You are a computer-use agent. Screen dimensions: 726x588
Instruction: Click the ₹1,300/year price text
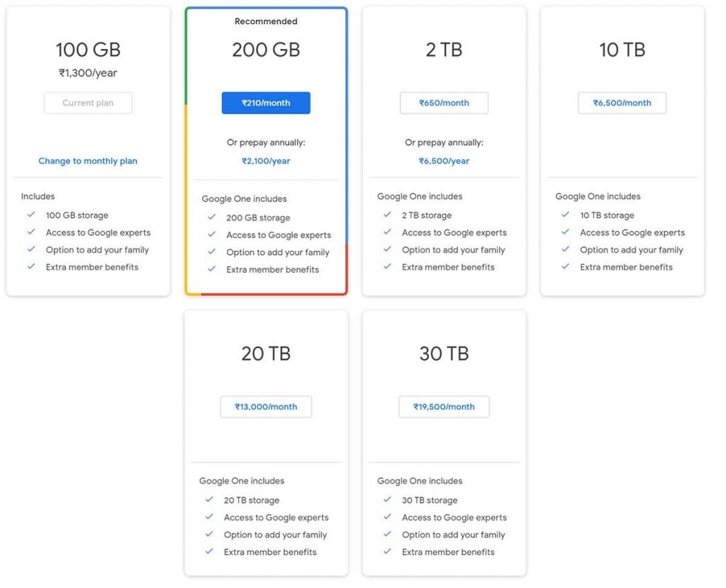coord(88,73)
